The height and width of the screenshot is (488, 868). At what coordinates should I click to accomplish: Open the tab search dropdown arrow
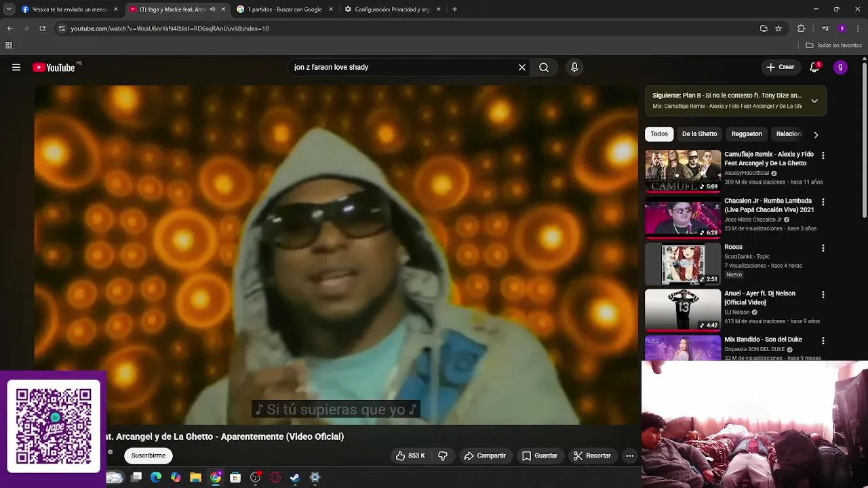(8, 9)
